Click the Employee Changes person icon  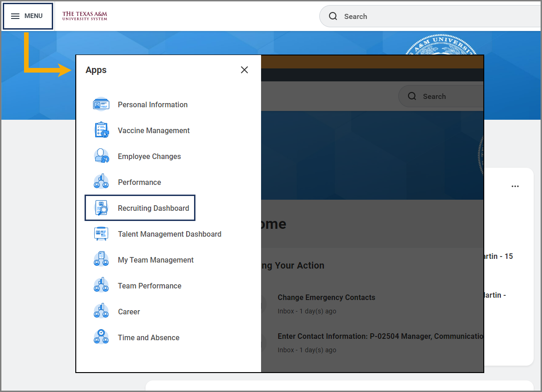pos(101,156)
